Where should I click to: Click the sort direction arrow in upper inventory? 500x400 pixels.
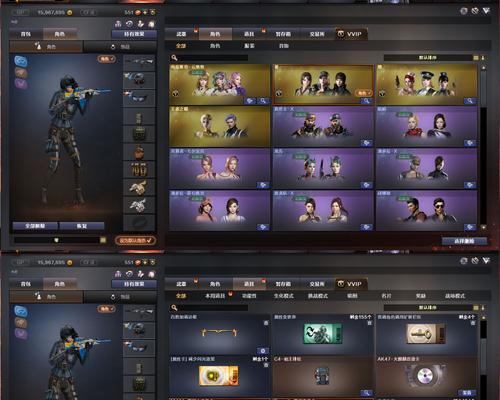[x=483, y=58]
